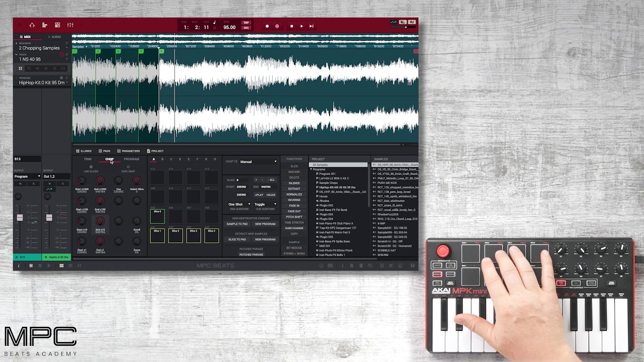Viewport: 644px width, 362px height.
Task: Toggle the LINK SLICES power button
Action: [91, 167]
